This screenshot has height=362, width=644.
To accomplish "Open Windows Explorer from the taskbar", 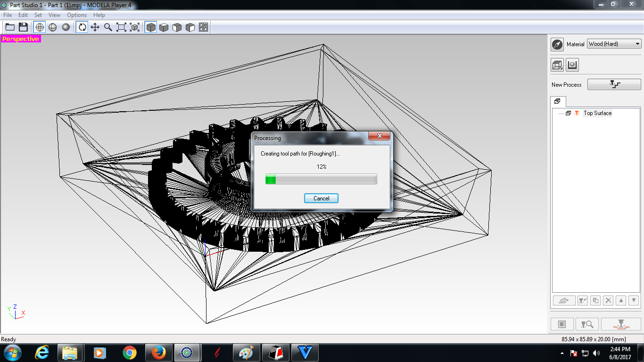I will [70, 353].
